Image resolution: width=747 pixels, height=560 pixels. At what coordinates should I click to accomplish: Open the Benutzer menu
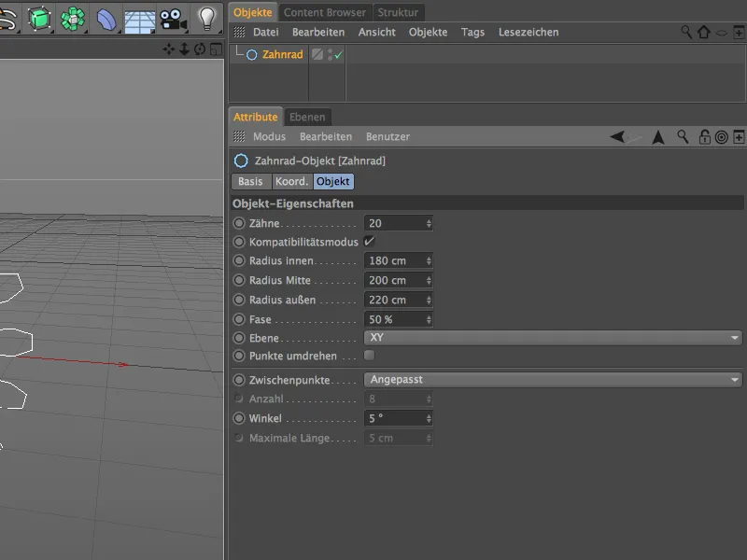(388, 136)
